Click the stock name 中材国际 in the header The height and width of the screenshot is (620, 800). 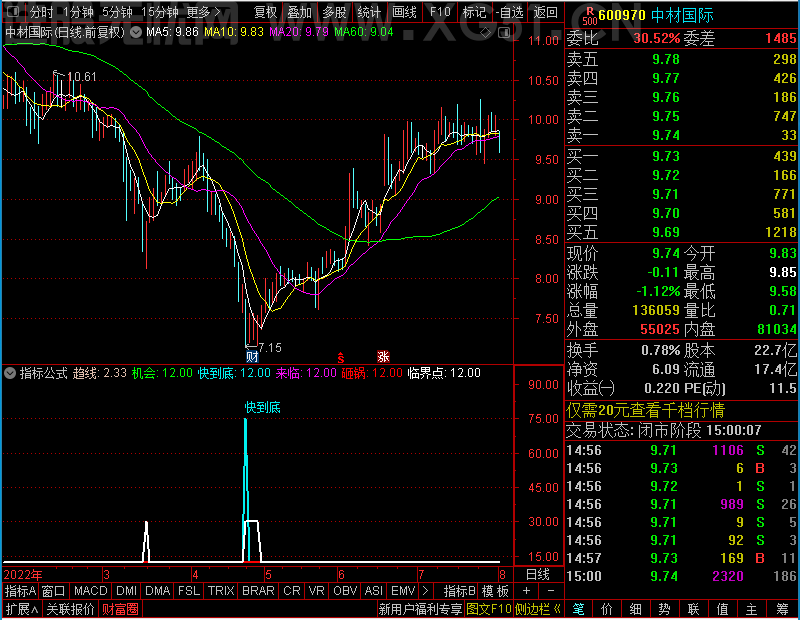click(x=682, y=16)
